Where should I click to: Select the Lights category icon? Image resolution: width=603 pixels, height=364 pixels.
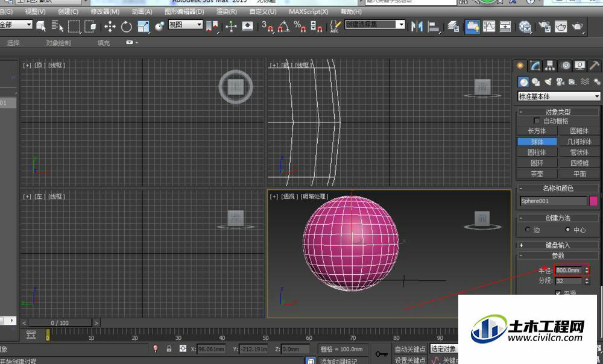[548, 82]
